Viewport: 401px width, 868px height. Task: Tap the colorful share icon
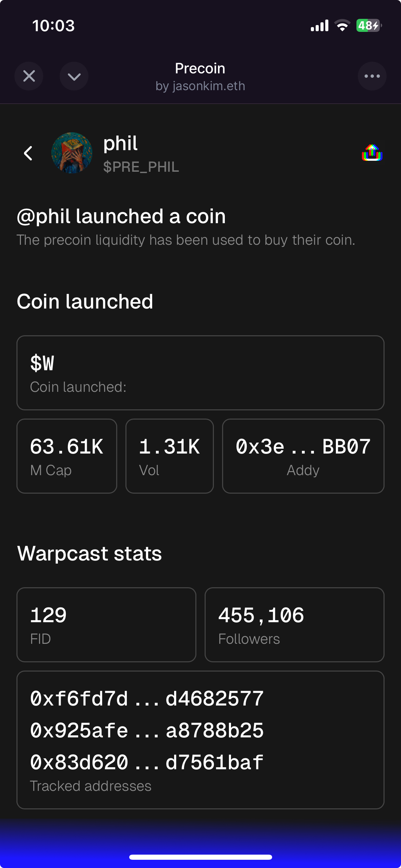tap(372, 153)
